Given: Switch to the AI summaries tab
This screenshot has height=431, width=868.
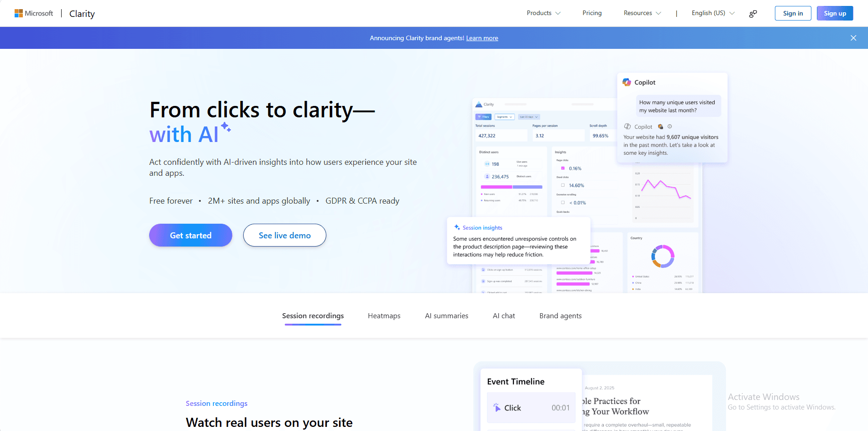Looking at the screenshot, I should point(447,316).
